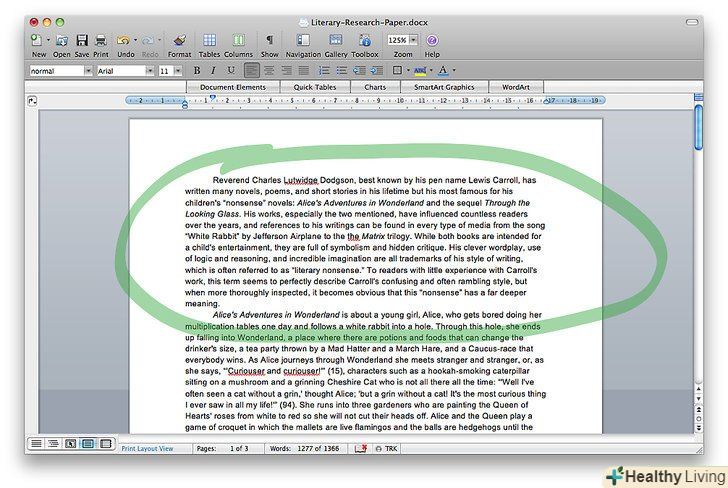Click the Words 1277 of 1366 count

click(x=305, y=449)
